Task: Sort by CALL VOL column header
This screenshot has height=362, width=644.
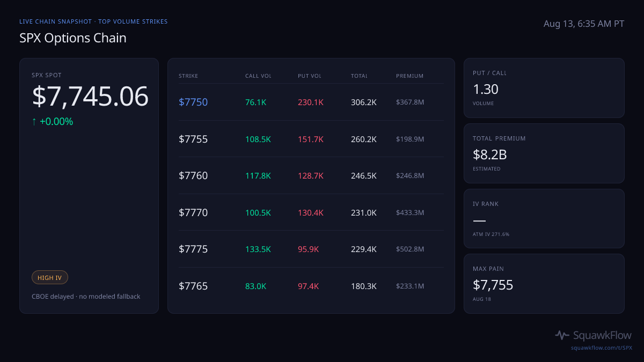Action: pyautogui.click(x=258, y=76)
